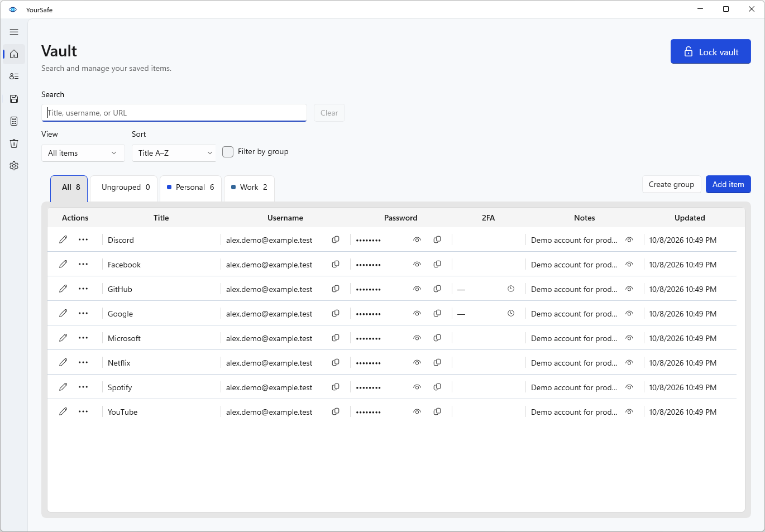
Task: Switch to the Personal group tab
Action: click(191, 188)
